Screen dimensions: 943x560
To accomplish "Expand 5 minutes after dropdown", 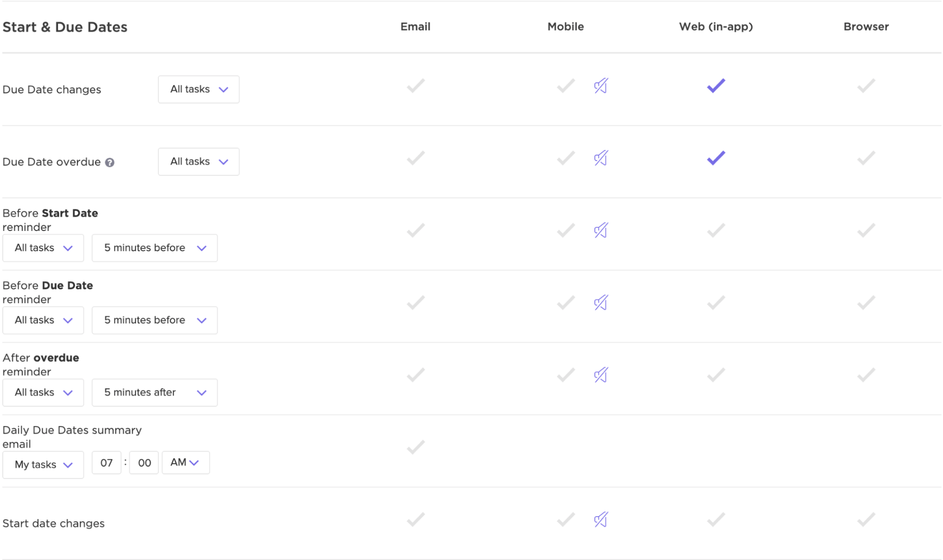I will (x=154, y=393).
